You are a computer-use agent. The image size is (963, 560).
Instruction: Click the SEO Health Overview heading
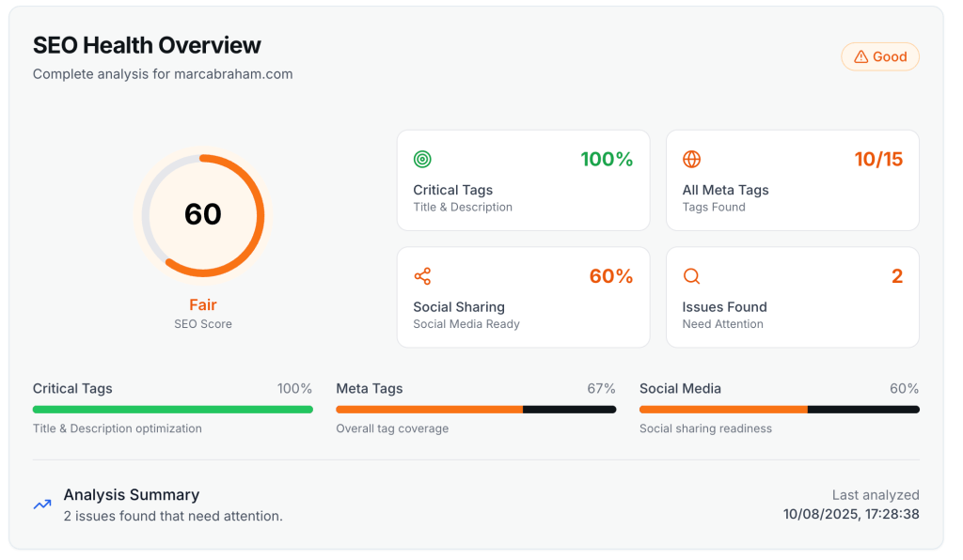tap(147, 45)
